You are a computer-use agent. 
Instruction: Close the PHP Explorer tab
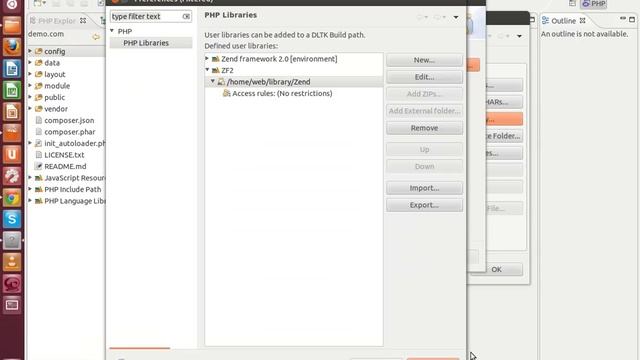click(83, 20)
